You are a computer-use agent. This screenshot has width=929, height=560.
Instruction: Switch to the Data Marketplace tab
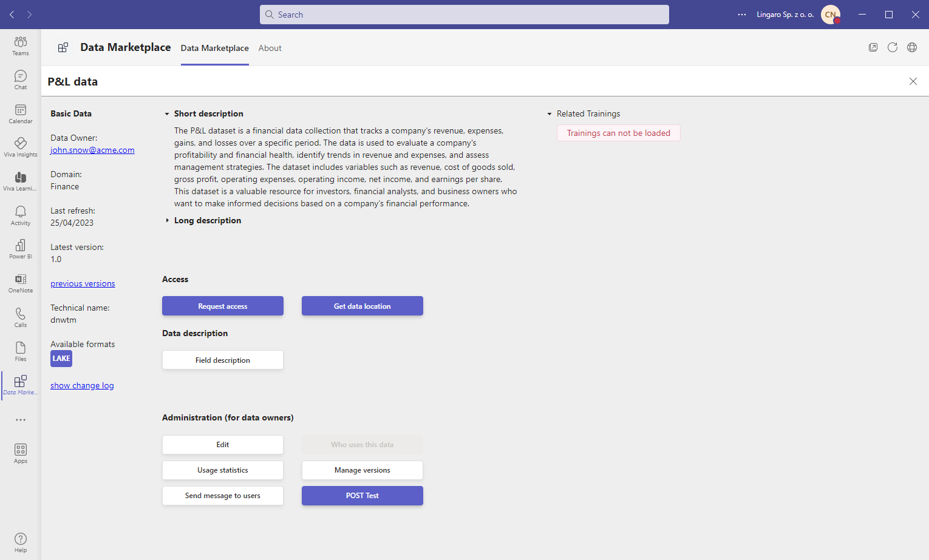pos(215,48)
